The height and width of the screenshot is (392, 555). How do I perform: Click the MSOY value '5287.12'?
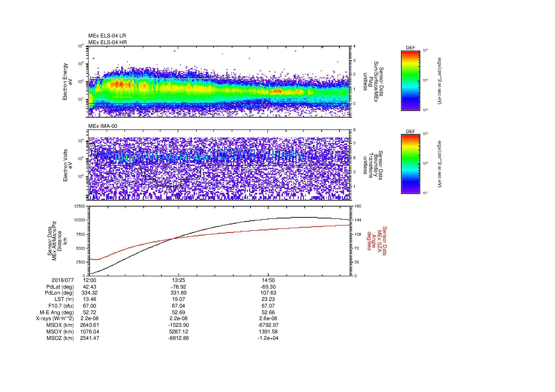pos(179,332)
